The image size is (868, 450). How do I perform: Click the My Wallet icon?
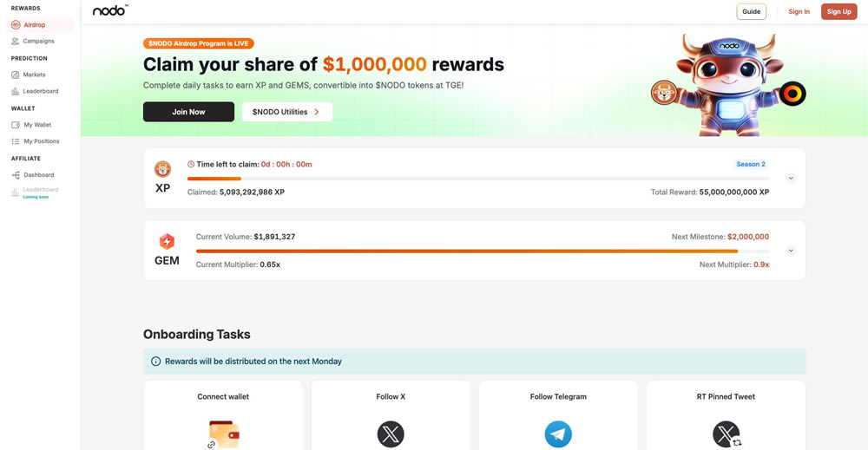tap(16, 125)
